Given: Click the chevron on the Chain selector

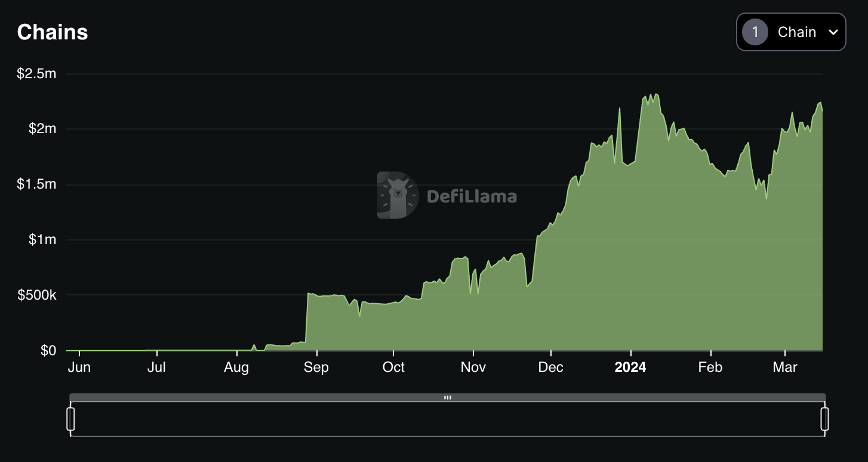Looking at the screenshot, I should click(x=832, y=32).
